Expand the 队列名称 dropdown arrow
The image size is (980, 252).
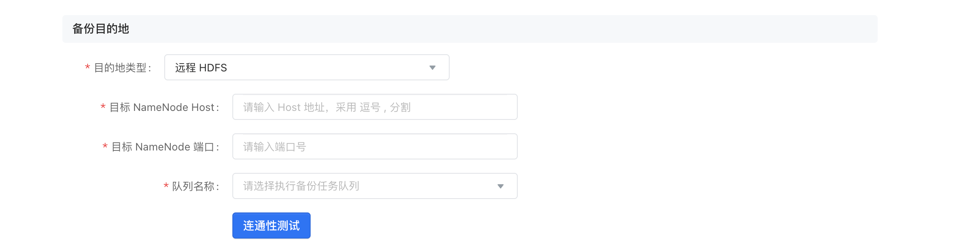point(501,186)
